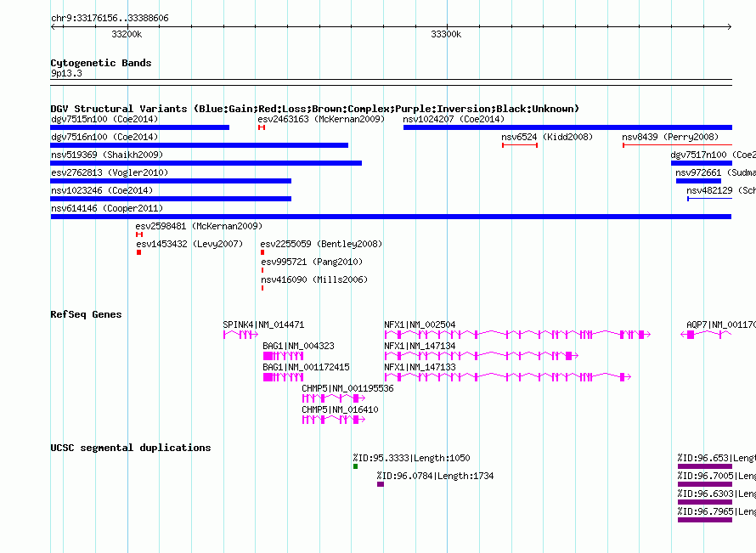Viewport: 756px width, 553px height.
Task: Select the esv2762813 (Vogler2010) variant bar
Action: coord(171,181)
